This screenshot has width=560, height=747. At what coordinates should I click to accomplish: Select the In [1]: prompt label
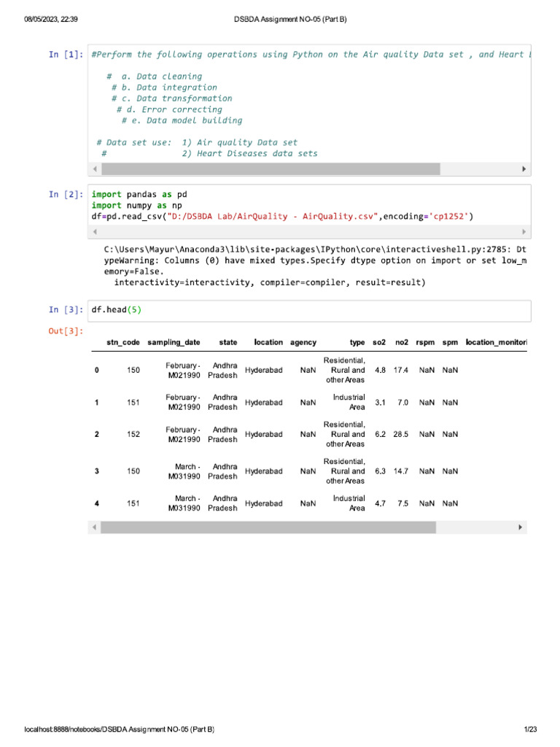[66, 54]
